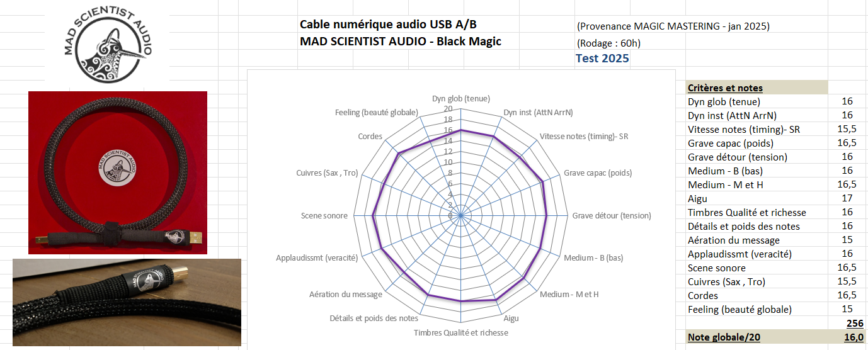The image size is (868, 350).
Task: Click the 'Cordes' axis label on the radar chart
Action: coord(370,137)
